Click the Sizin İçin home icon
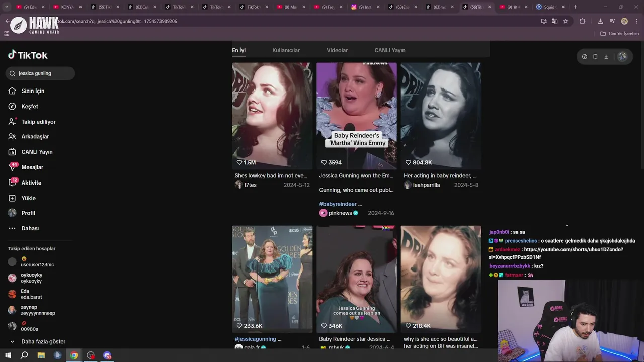644x362 pixels. (x=12, y=91)
